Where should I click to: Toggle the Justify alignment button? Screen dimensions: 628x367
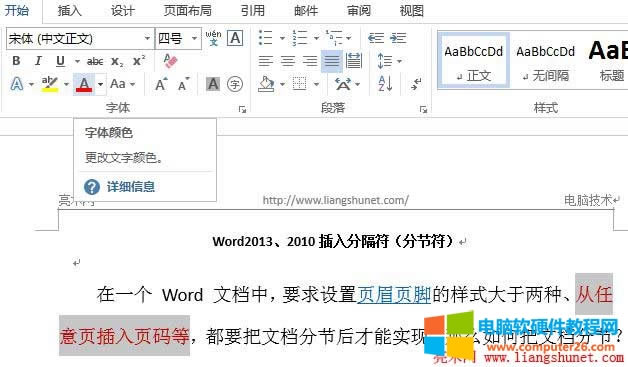click(x=332, y=61)
